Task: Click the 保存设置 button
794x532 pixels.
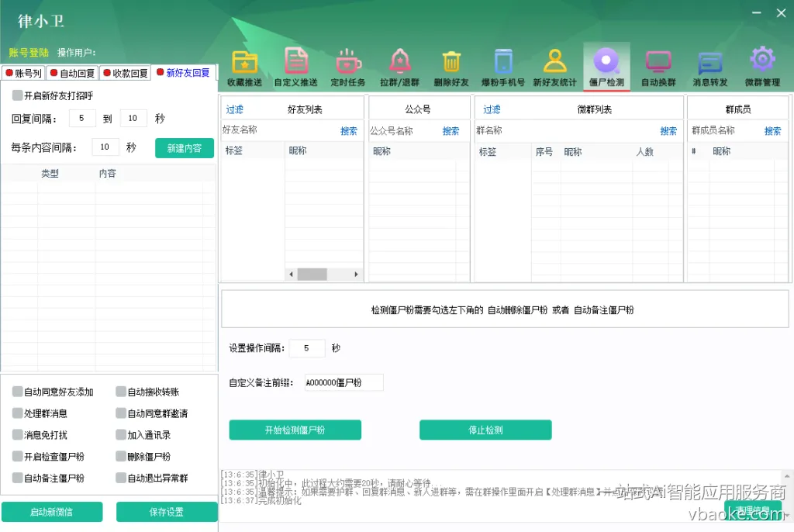Action: click(x=167, y=512)
